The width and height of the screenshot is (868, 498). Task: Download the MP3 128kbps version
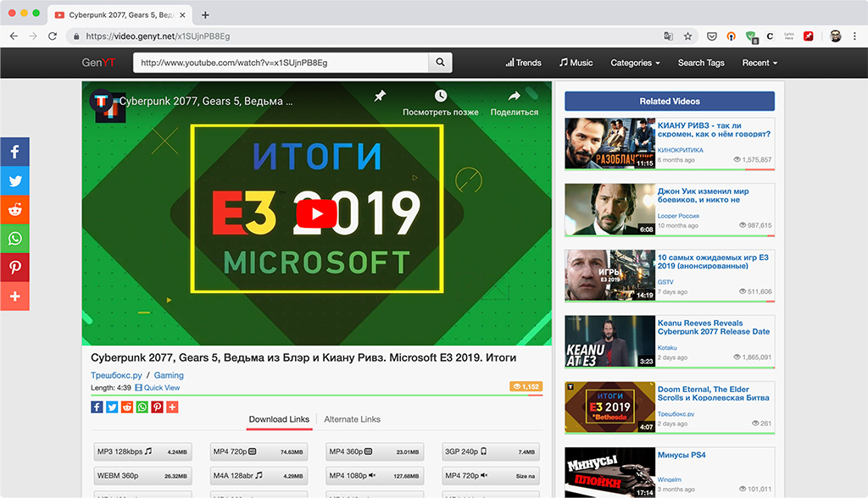tap(142, 451)
